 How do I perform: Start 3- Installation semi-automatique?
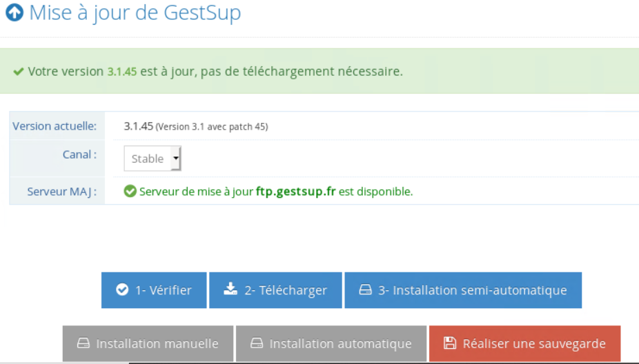(463, 290)
